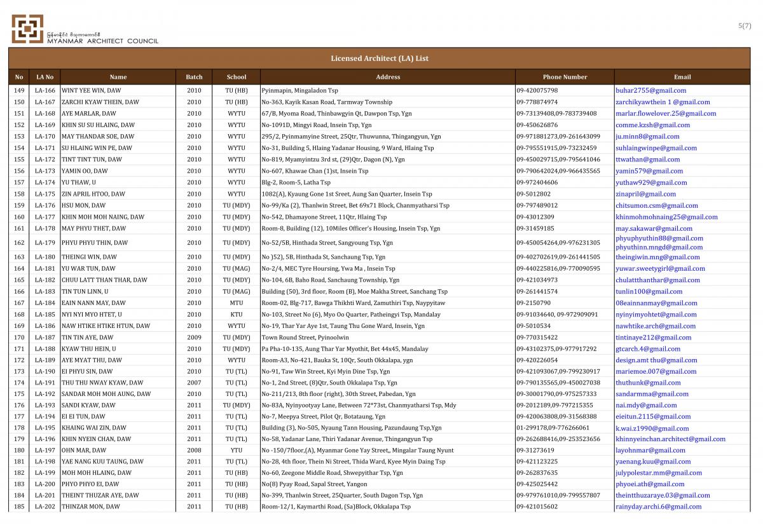Image resolution: width=763 pixels, height=532 pixels.
Task: Click the name "YU THAW, U"
Action: pyautogui.click(x=79, y=182)
